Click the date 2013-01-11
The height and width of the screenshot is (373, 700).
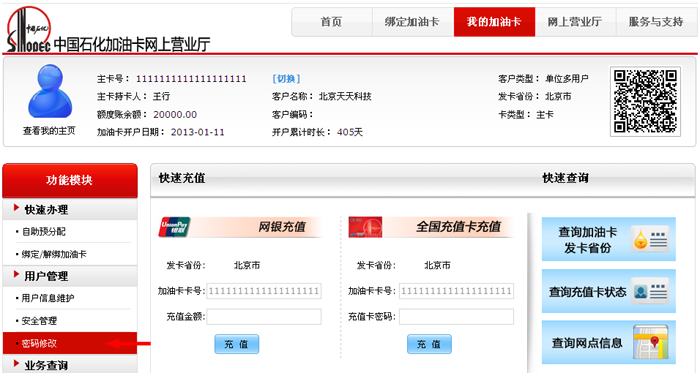[x=197, y=133]
